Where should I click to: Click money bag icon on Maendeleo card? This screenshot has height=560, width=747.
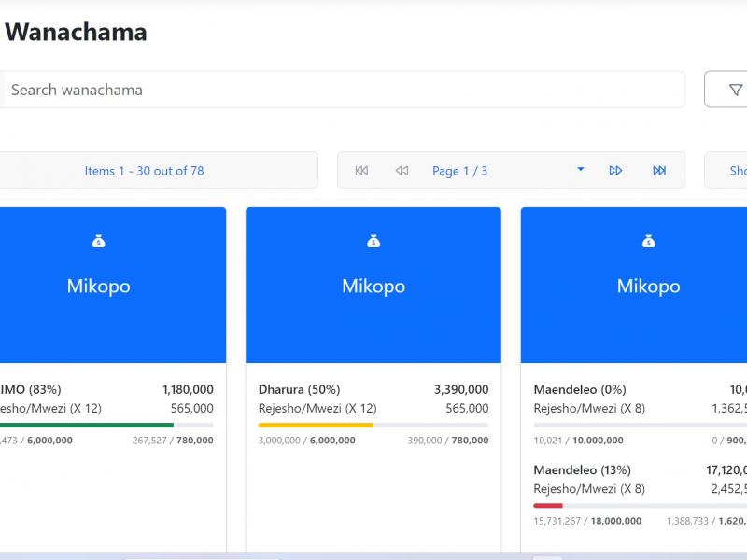pyautogui.click(x=648, y=242)
